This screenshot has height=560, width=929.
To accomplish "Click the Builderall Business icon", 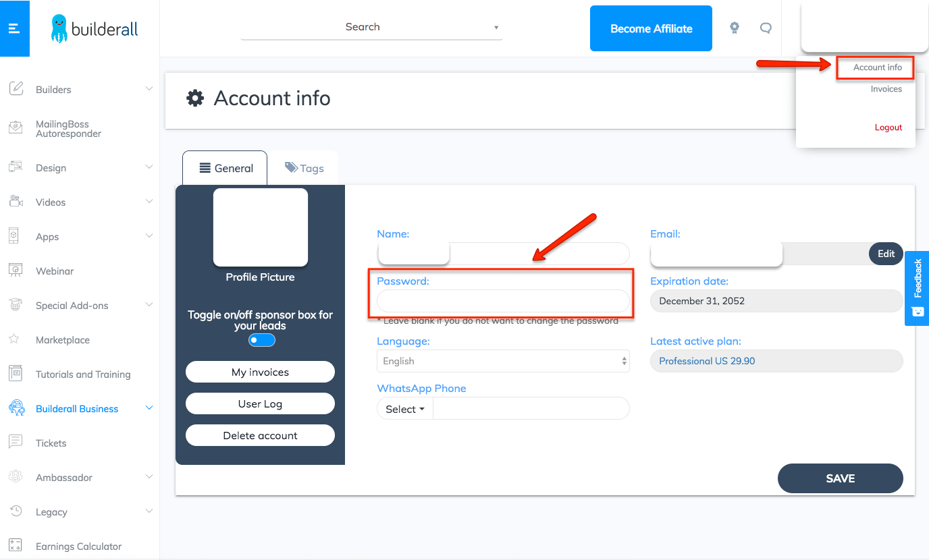I will pos(16,408).
